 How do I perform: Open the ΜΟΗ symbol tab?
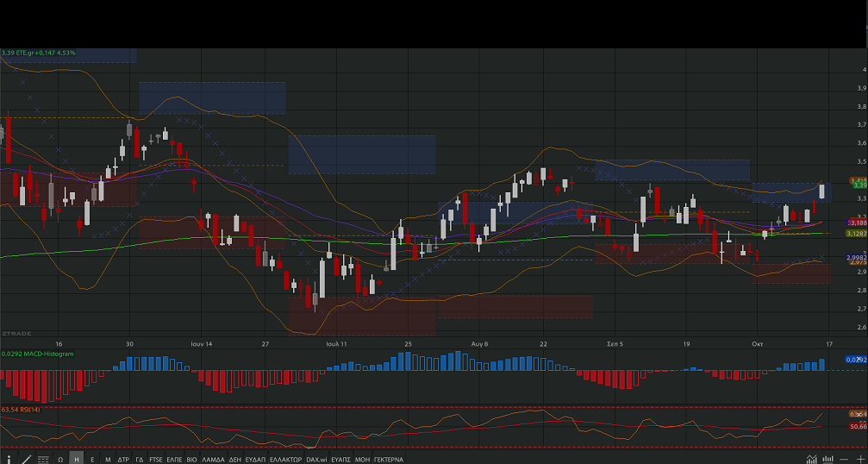[x=362, y=459]
